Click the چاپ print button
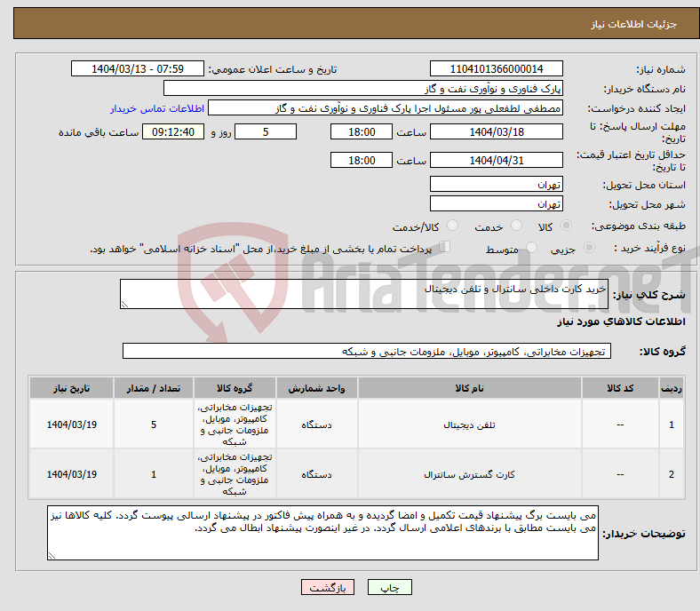This screenshot has height=611, width=700. [x=390, y=587]
